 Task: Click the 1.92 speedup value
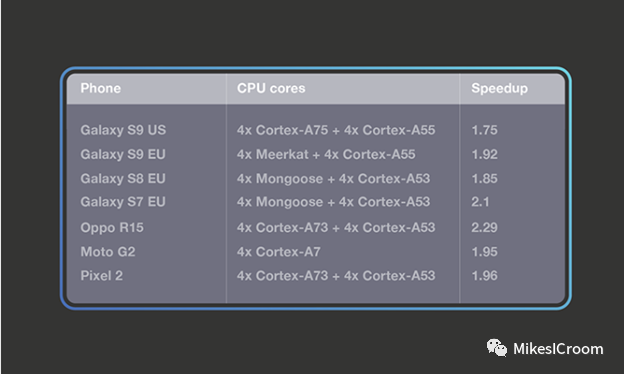tap(484, 154)
